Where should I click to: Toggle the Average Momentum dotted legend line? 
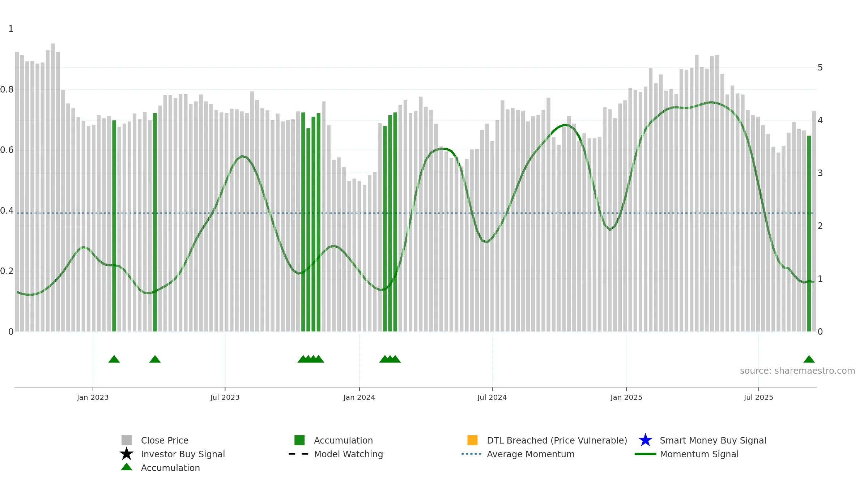coord(472,454)
